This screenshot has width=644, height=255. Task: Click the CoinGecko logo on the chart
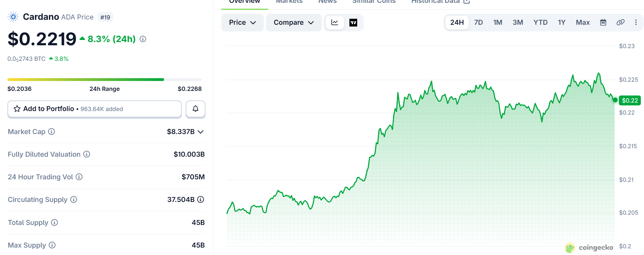pyautogui.click(x=589, y=248)
